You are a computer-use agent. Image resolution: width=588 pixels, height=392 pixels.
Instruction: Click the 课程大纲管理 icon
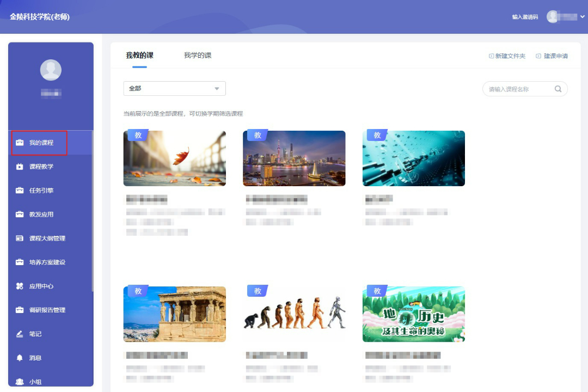20,238
